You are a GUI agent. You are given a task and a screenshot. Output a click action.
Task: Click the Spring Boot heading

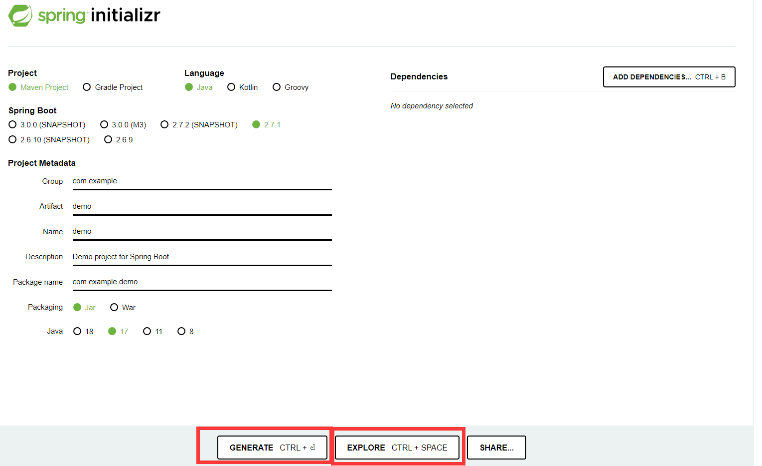point(33,111)
